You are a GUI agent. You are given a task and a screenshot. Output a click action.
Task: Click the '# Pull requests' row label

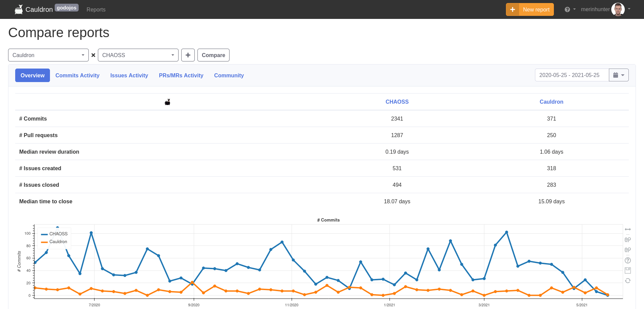tap(38, 135)
